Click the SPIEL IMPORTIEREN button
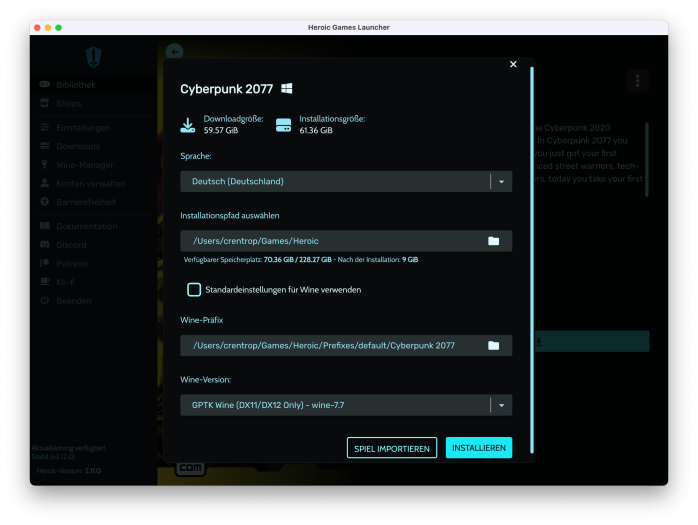 coord(392,448)
